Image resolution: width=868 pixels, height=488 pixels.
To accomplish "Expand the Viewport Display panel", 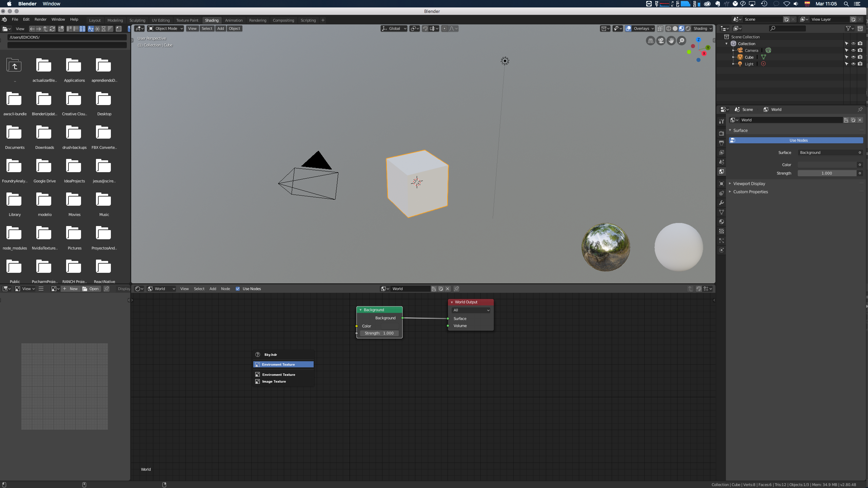I will [749, 183].
